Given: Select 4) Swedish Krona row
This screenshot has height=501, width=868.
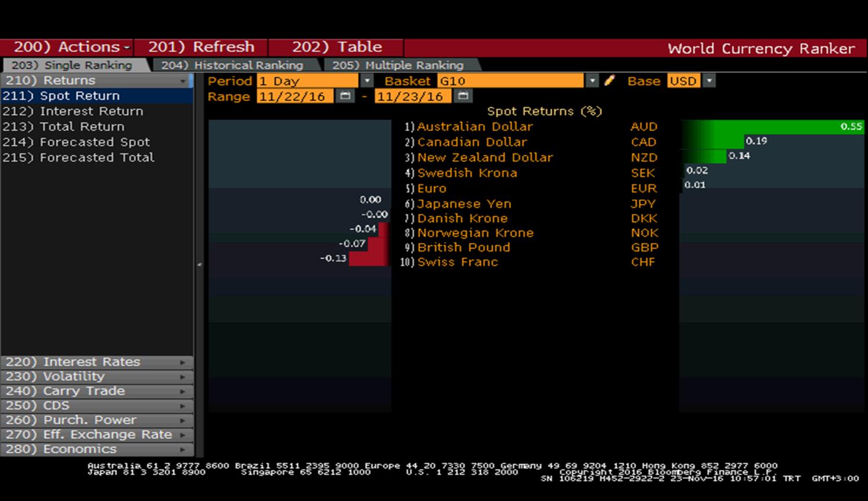Looking at the screenshot, I should pyautogui.click(x=460, y=173).
